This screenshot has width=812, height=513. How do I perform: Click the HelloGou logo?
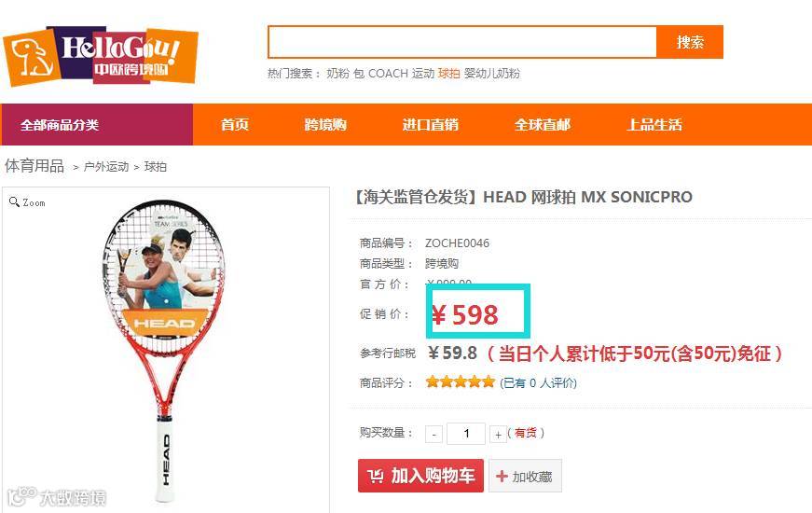pyautogui.click(x=101, y=56)
